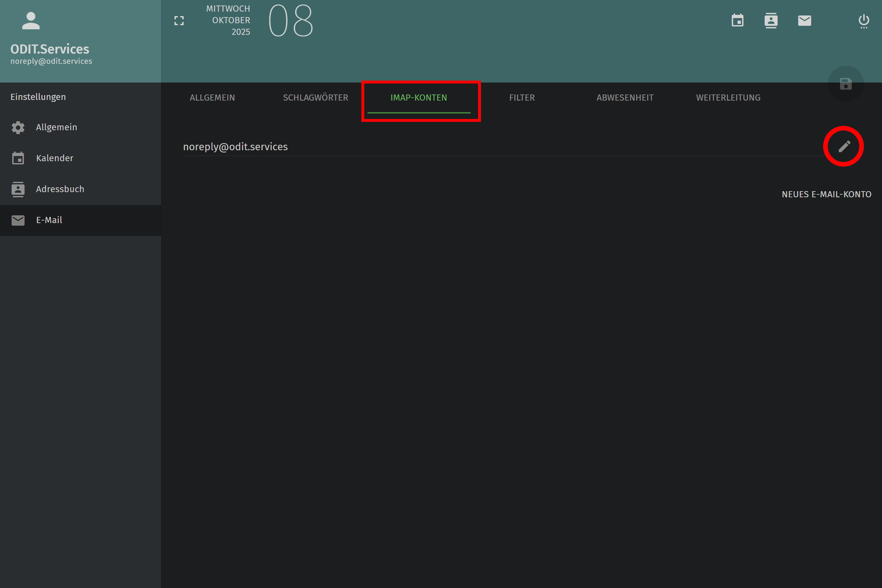Open mail from top bar envelope icon
Image resolution: width=882 pixels, height=588 pixels.
(804, 21)
